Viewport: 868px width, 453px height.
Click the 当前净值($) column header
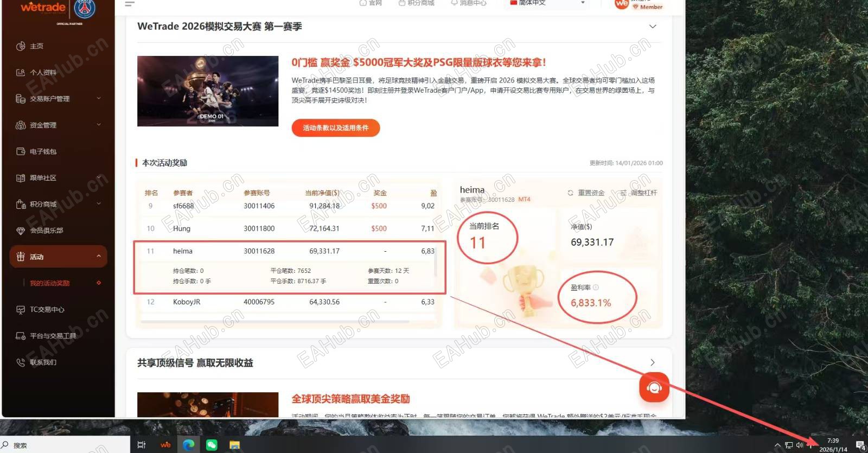[322, 193]
